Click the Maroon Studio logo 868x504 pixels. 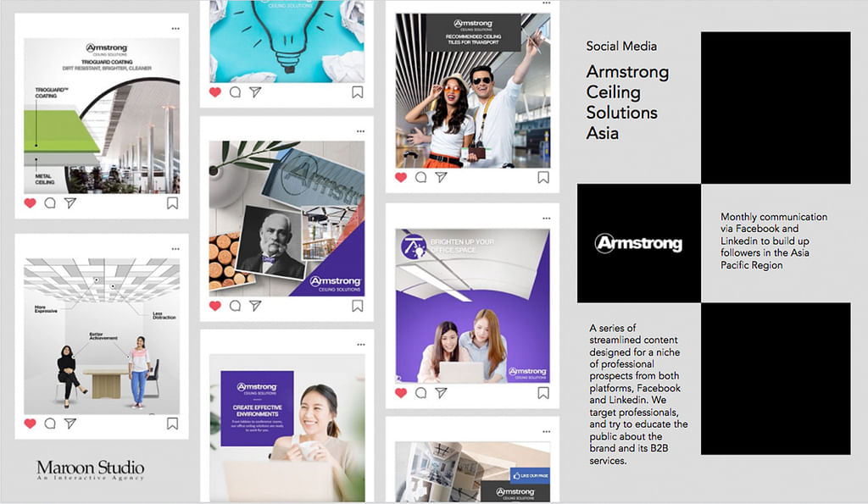(x=90, y=470)
